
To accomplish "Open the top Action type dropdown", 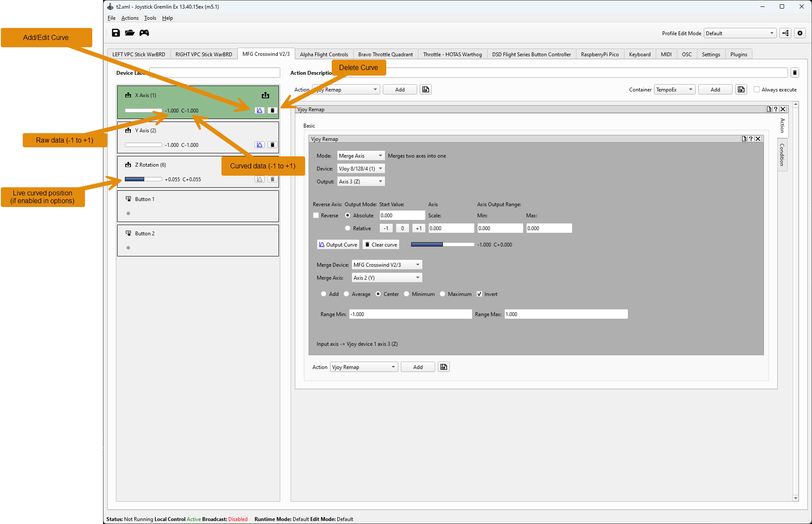I will coord(345,89).
